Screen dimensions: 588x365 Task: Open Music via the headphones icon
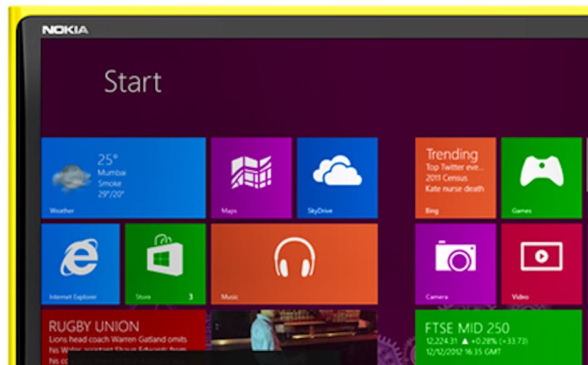(x=294, y=257)
